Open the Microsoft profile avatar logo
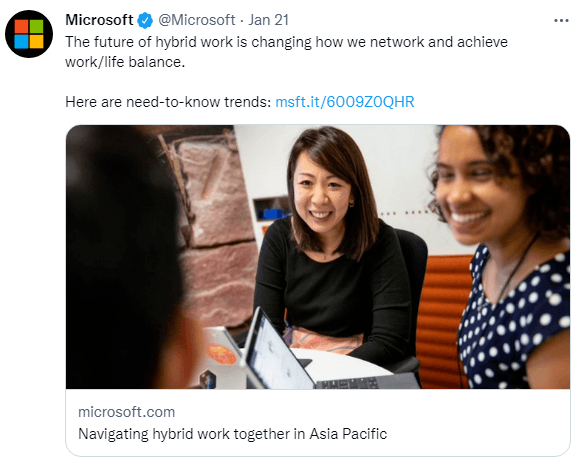 [x=29, y=34]
